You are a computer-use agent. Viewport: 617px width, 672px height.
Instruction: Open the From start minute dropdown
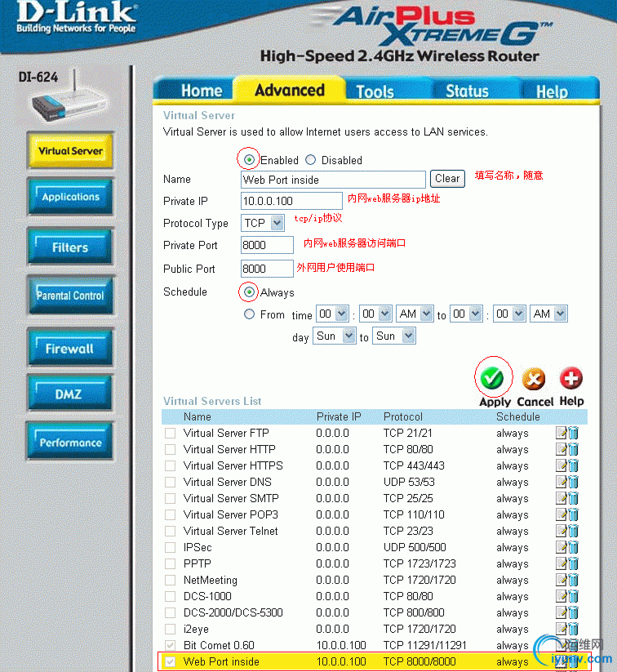coord(375,314)
